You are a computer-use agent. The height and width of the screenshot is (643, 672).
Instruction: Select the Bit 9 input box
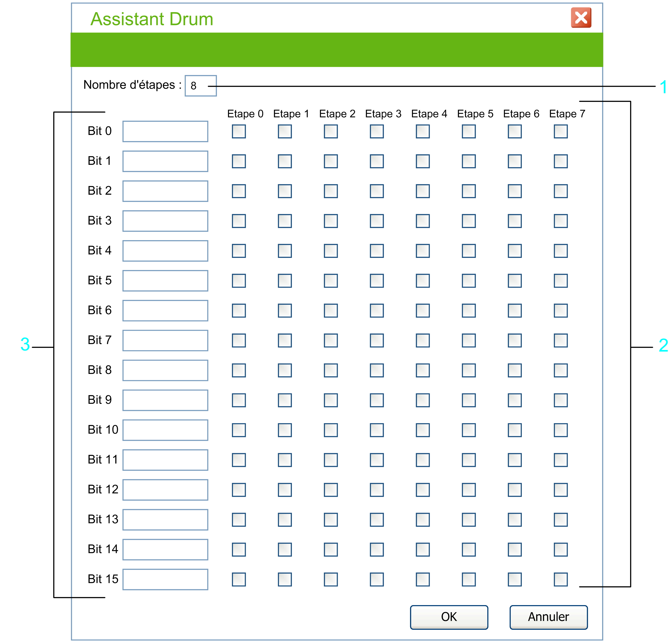tap(165, 400)
